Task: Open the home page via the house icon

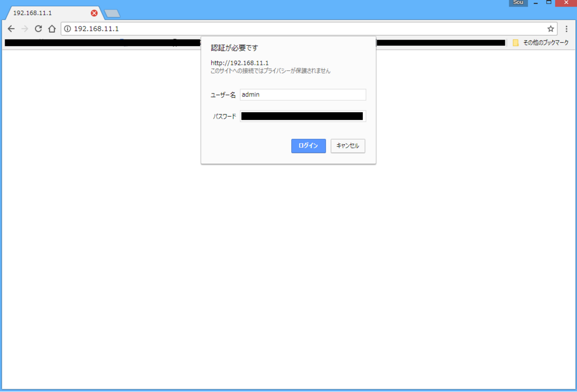Action: click(52, 29)
